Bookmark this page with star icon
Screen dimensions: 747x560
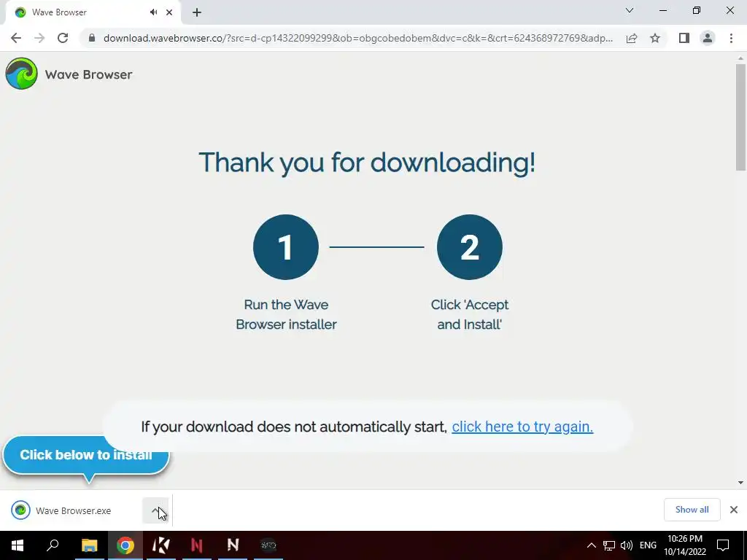pyautogui.click(x=655, y=38)
